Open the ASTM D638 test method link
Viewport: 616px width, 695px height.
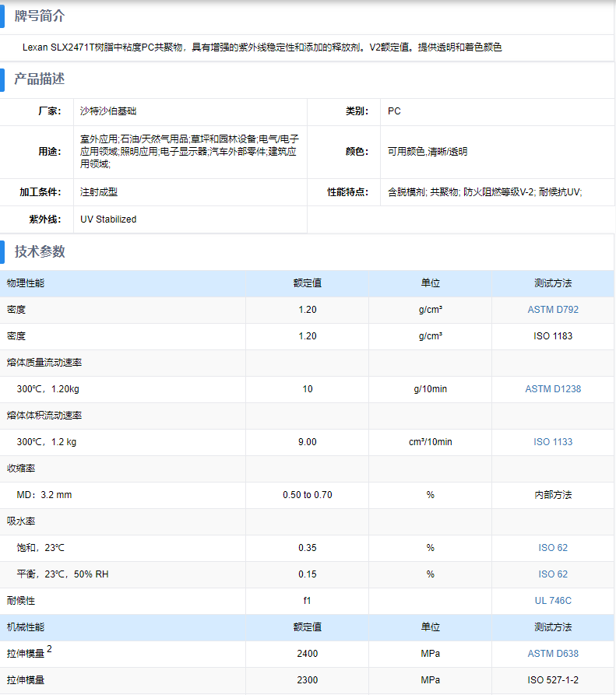(x=553, y=653)
